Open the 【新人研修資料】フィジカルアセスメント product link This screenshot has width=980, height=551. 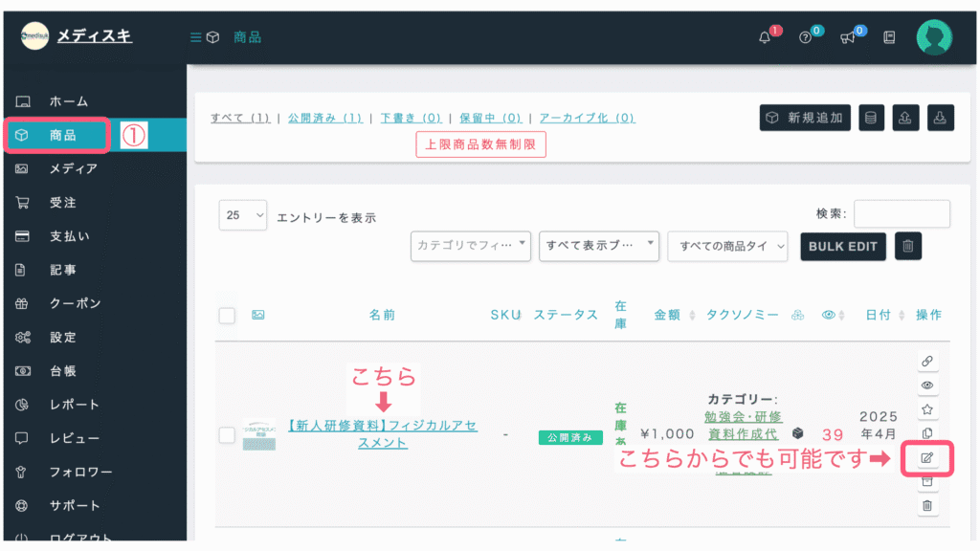click(382, 433)
